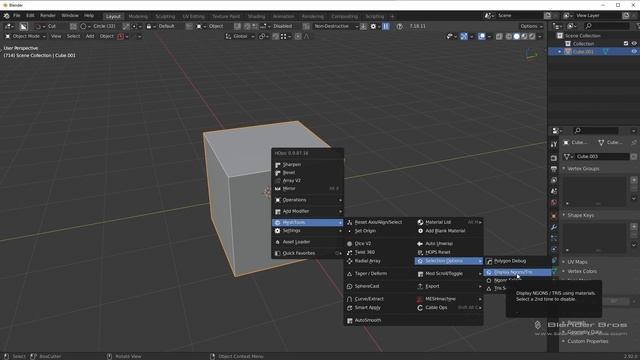Click the BoxCutter help question mark icon
The height and width of the screenshot is (360, 640).
pos(400,26)
